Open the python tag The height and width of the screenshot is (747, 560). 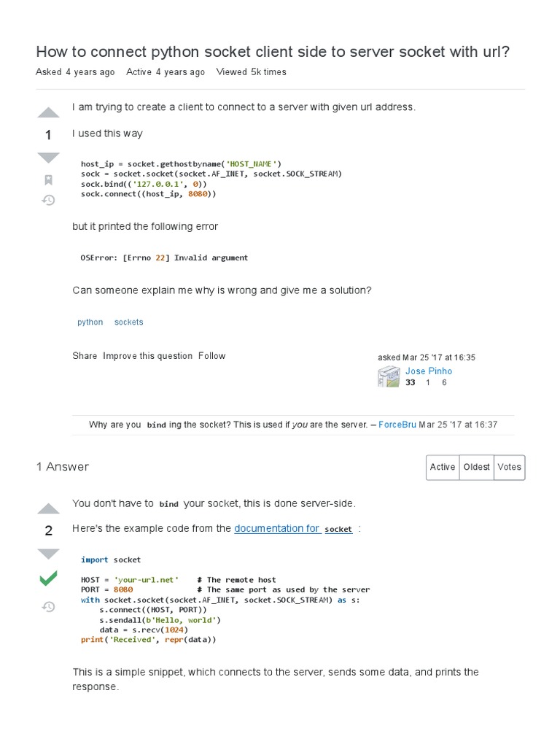pos(90,322)
